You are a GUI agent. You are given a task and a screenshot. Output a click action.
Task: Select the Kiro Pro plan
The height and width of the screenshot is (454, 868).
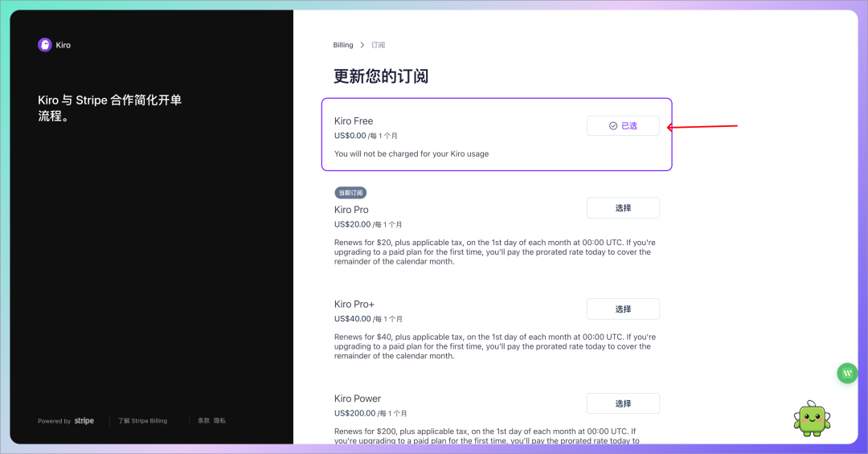click(623, 207)
